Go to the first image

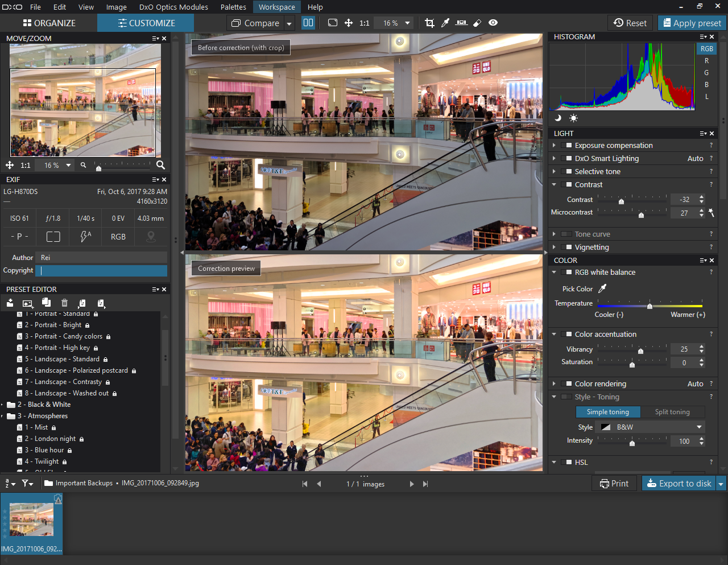[x=305, y=484]
